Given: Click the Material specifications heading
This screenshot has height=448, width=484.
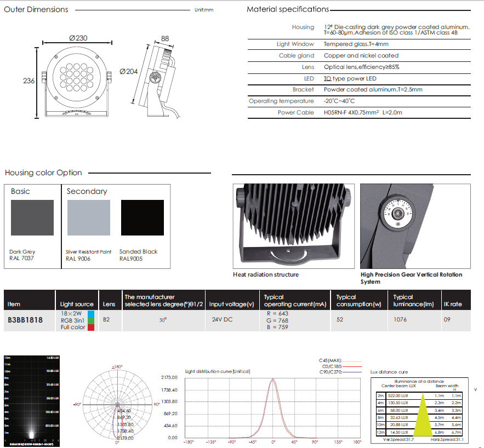Looking at the screenshot, I should [x=288, y=9].
